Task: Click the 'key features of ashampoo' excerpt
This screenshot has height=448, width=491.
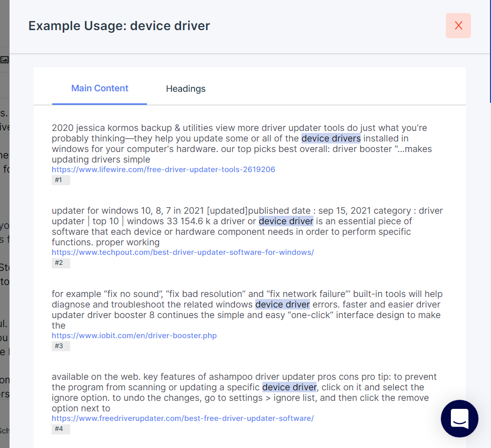Action: point(244,392)
